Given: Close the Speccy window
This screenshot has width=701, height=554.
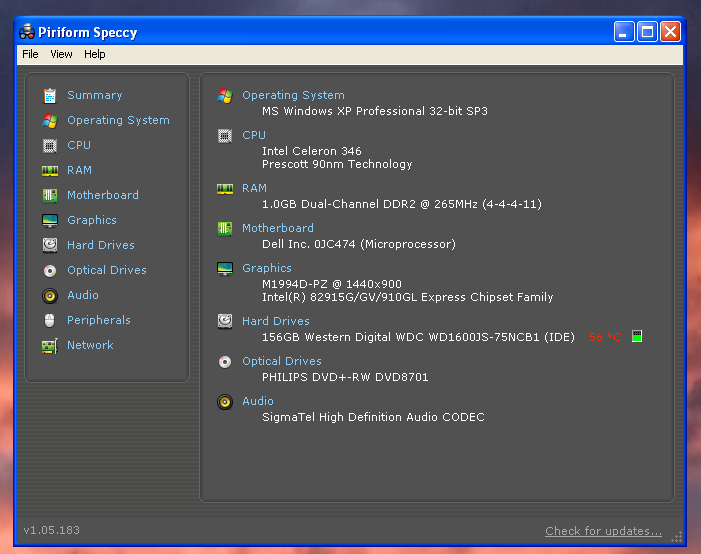Looking at the screenshot, I should pyautogui.click(x=671, y=32).
